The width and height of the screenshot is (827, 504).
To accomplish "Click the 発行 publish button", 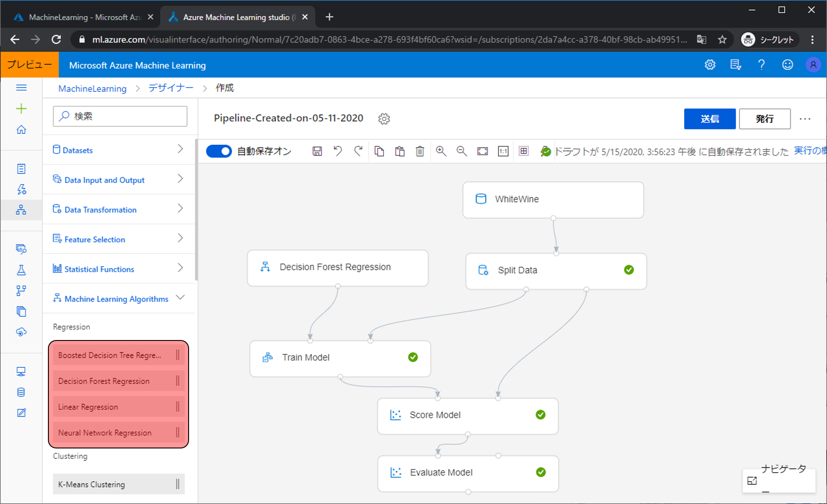I will (x=764, y=119).
